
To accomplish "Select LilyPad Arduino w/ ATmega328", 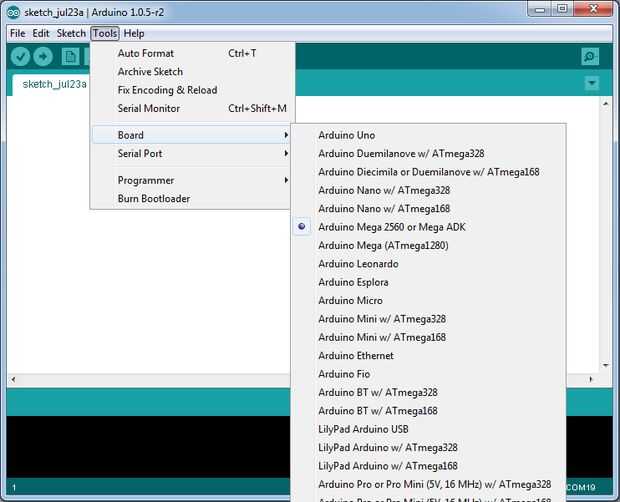I will tap(429, 447).
